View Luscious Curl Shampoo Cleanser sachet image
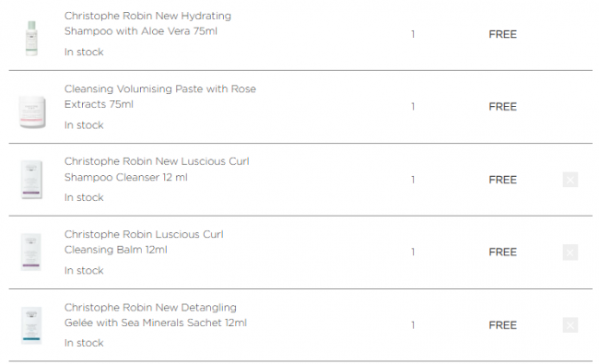The width and height of the screenshot is (599, 364). [x=31, y=180]
